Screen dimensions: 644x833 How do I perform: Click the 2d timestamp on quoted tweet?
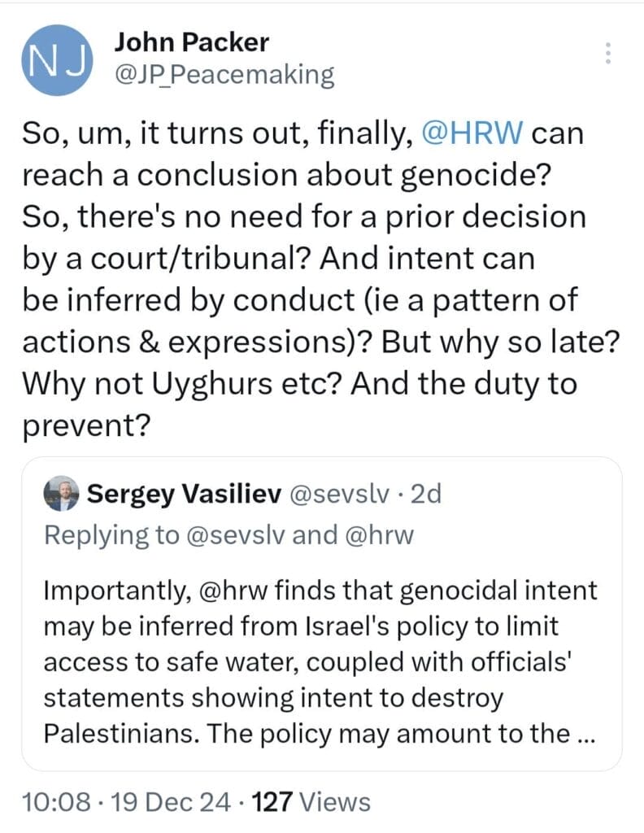pyautogui.click(x=424, y=493)
